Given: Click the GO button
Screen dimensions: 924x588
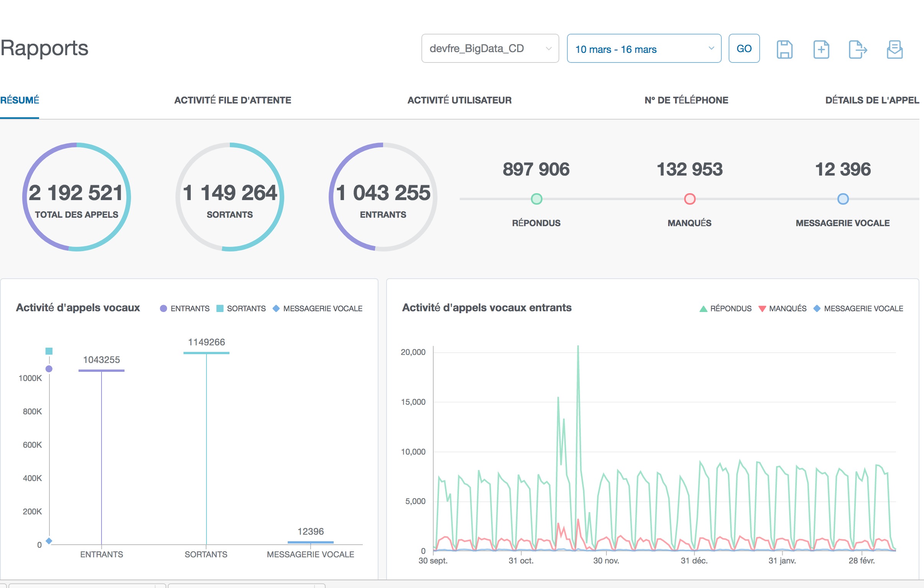Looking at the screenshot, I should (x=744, y=48).
